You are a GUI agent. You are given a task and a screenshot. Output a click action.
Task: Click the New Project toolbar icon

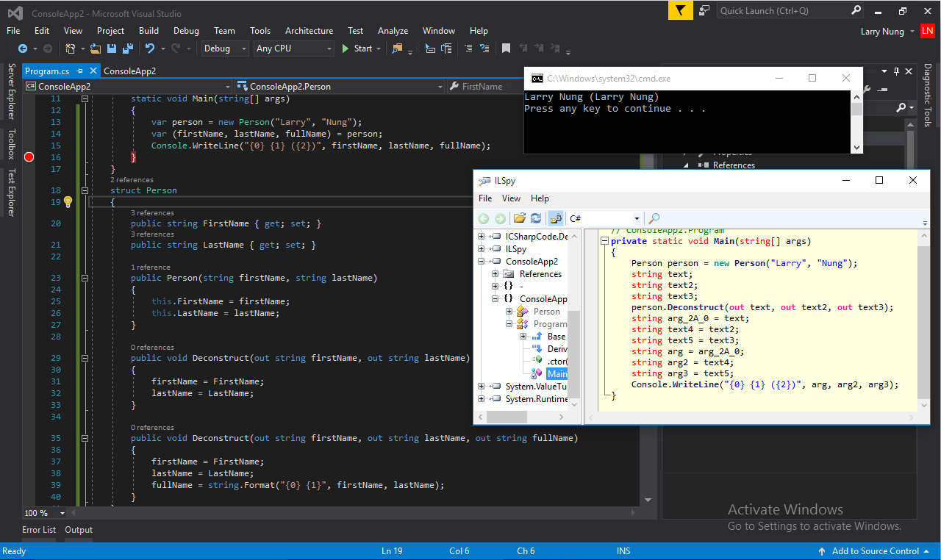coord(70,49)
